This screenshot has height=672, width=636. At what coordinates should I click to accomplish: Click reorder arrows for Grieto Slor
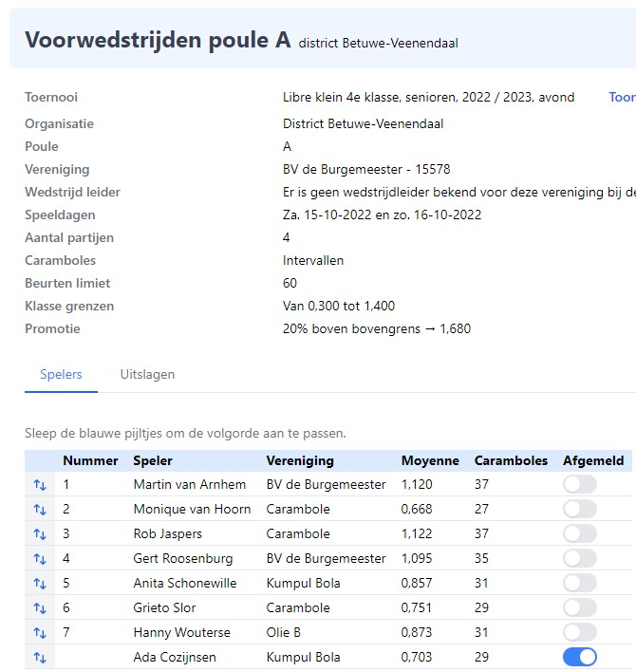(x=40, y=608)
